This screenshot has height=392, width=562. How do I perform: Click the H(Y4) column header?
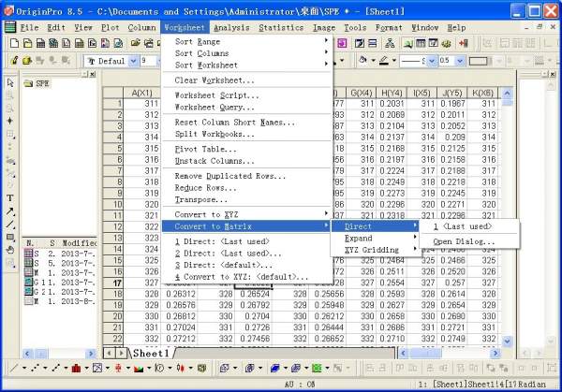click(392, 93)
